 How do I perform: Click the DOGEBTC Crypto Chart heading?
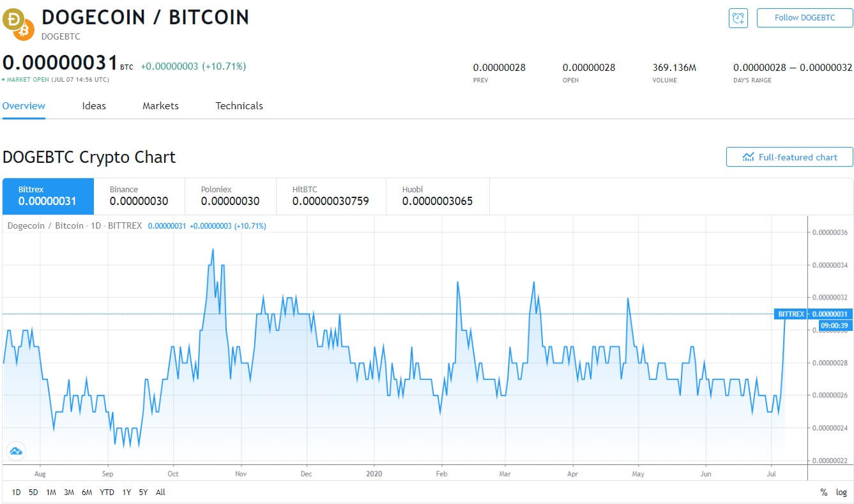tap(89, 157)
